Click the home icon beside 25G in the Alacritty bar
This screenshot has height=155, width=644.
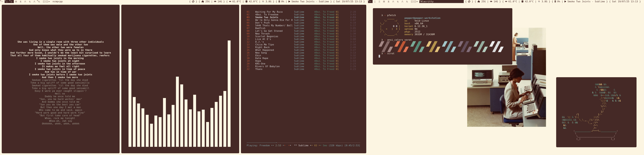479,1
